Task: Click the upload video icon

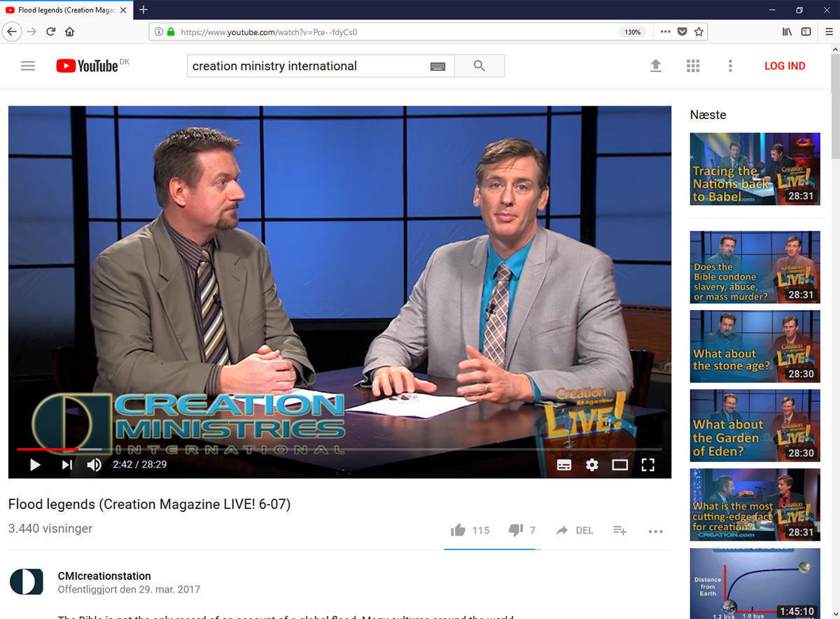Action: click(656, 66)
